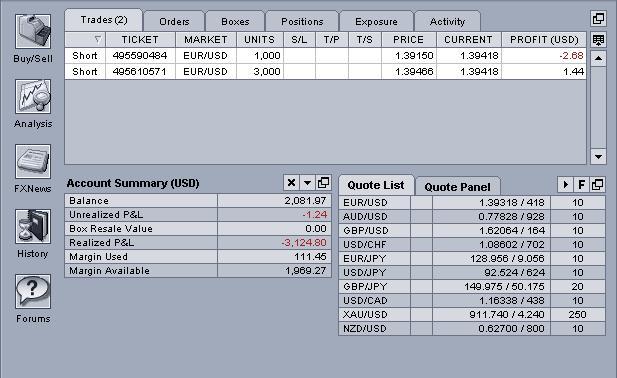Click the trades table vertical scrollbar track
Screen dimensions: 617x378
tap(598, 107)
